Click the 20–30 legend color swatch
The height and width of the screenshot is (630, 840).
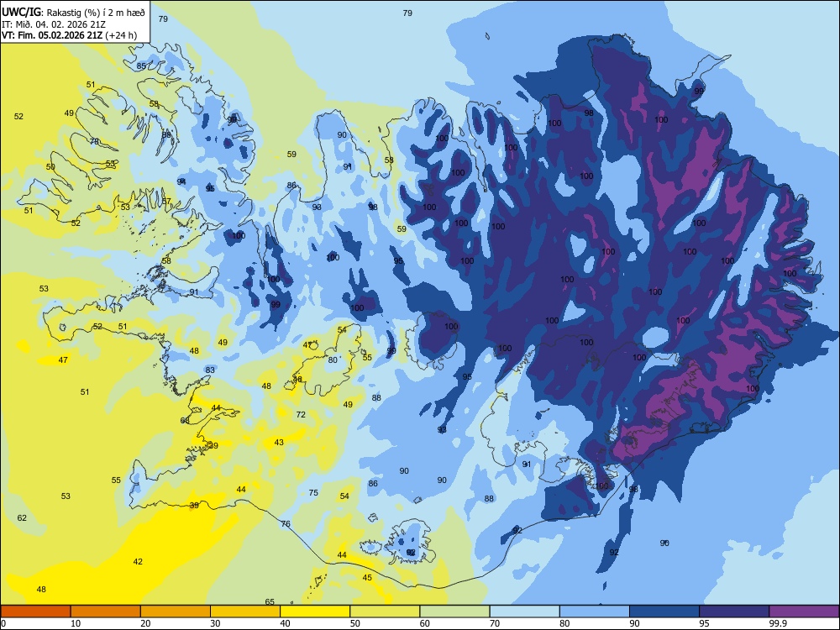click(x=176, y=612)
